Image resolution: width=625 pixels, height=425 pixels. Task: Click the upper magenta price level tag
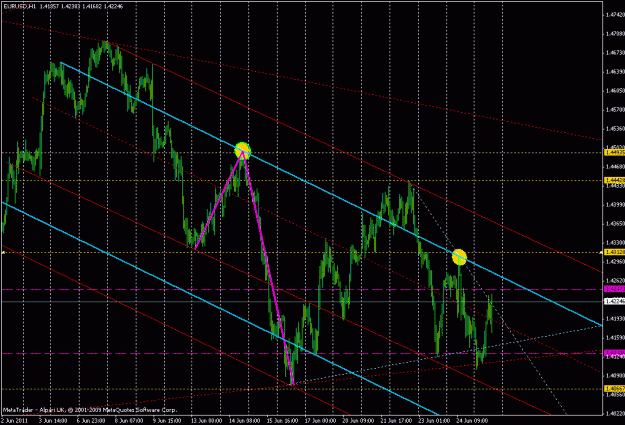614,289
